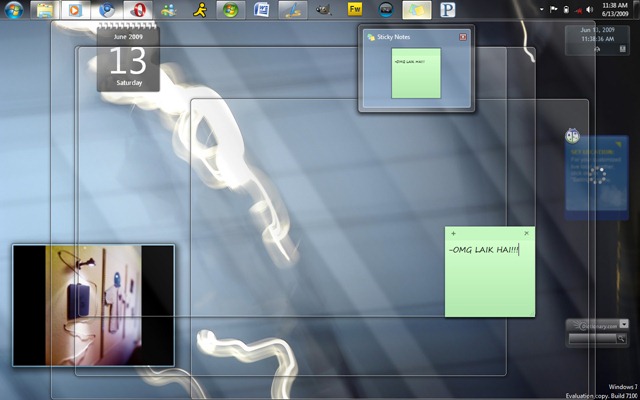The height and width of the screenshot is (400, 640).
Task: Open the AIM running man icon
Action: click(x=200, y=10)
